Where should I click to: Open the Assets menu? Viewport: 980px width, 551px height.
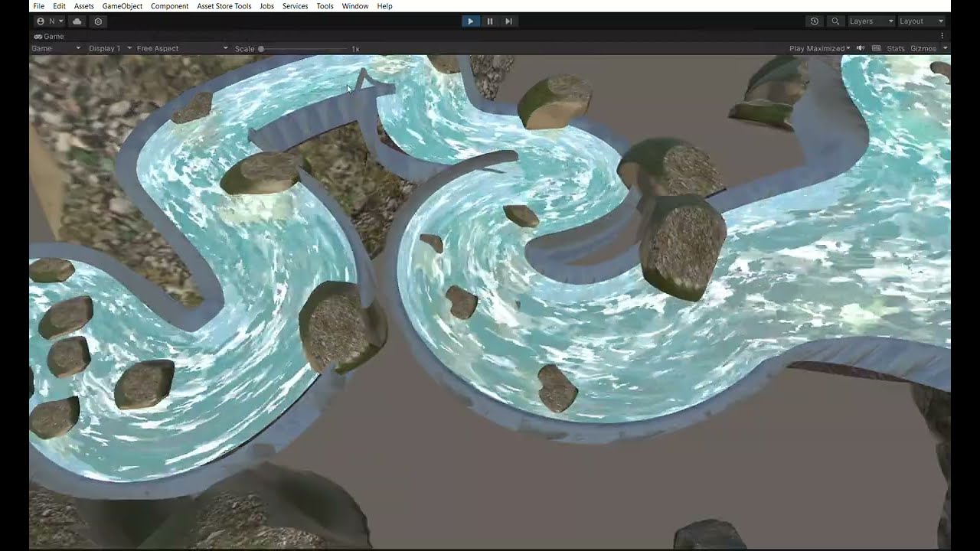84,6
